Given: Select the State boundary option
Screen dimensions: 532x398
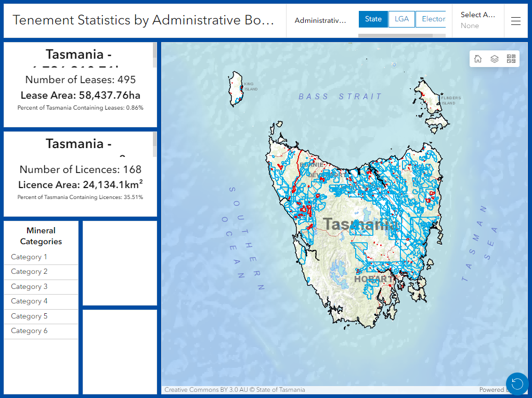Looking at the screenshot, I should (373, 19).
